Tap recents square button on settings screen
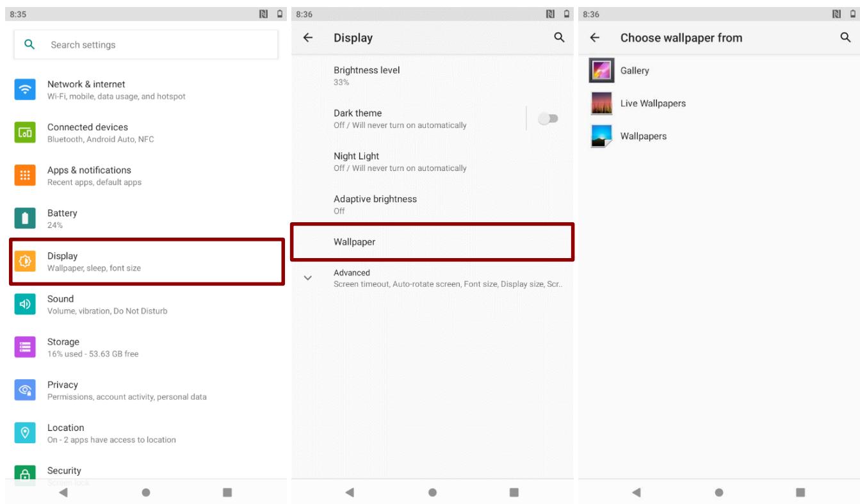 point(227,492)
